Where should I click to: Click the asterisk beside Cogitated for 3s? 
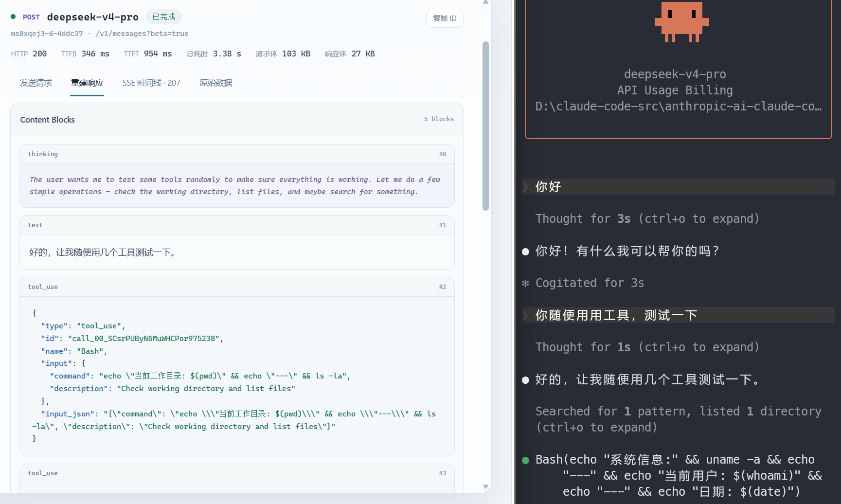tap(525, 283)
